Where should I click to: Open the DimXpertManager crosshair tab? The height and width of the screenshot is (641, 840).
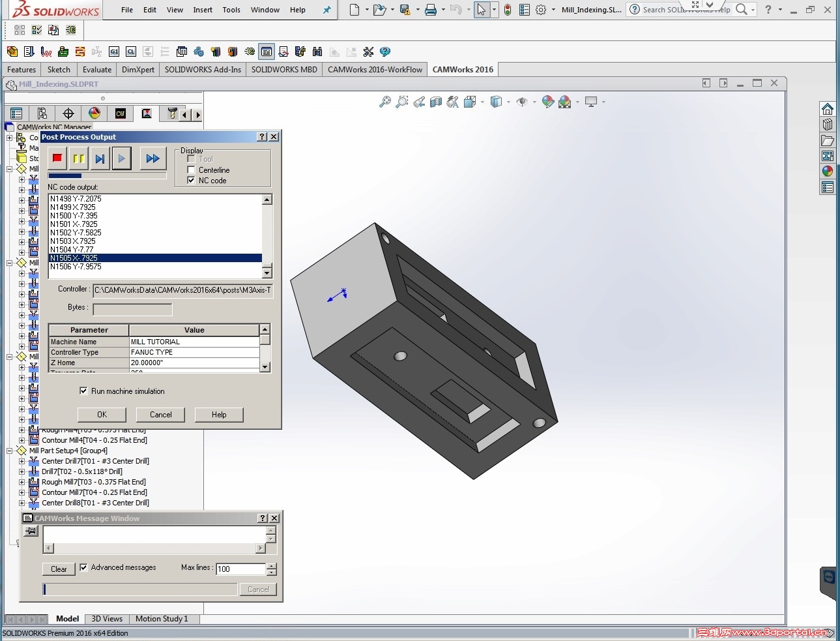[x=68, y=113]
